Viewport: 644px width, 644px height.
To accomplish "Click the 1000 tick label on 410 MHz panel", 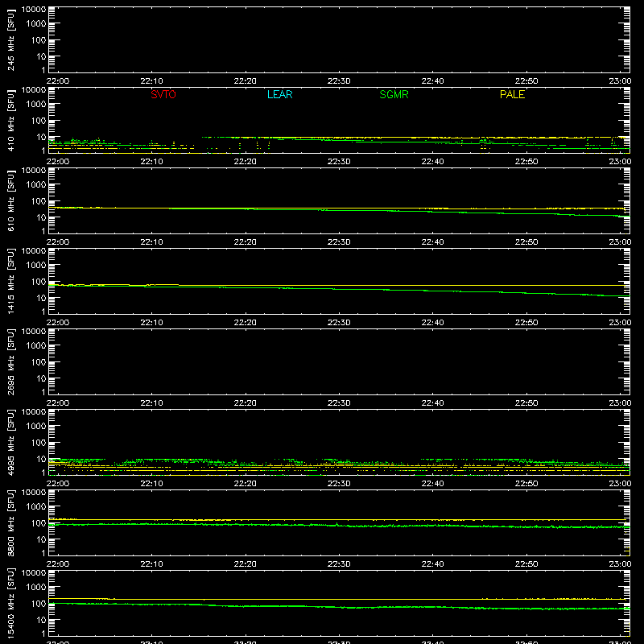I will coord(36,105).
